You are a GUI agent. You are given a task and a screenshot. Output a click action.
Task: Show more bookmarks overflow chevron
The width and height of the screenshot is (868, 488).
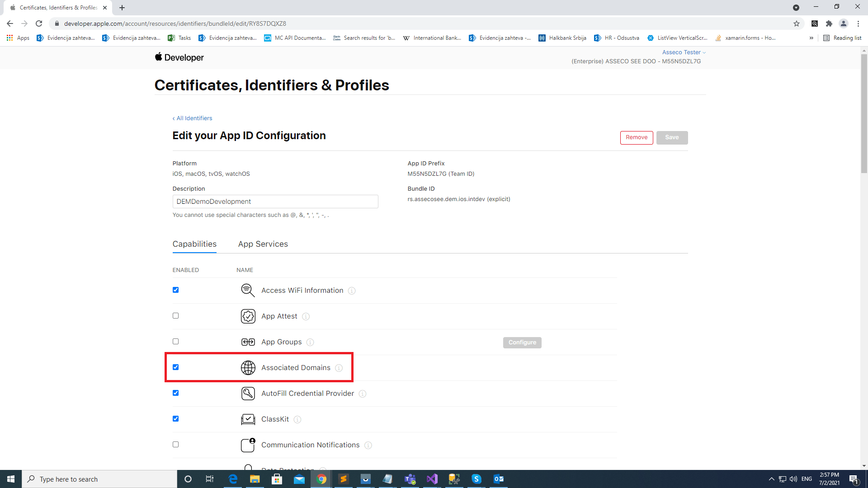point(811,38)
